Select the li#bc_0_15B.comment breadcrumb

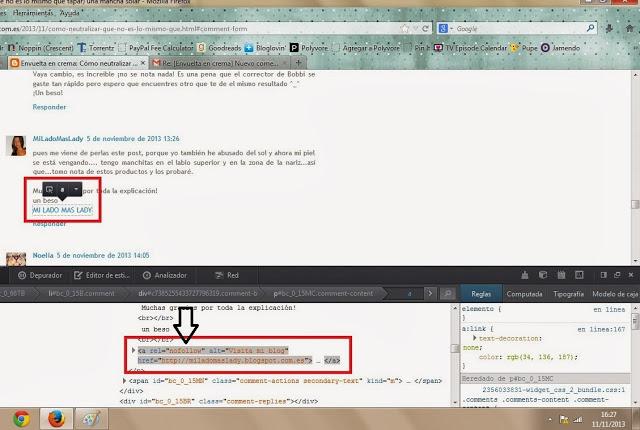coord(82,293)
